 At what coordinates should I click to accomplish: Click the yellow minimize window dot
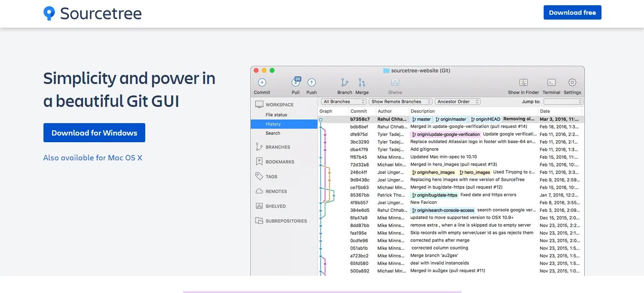point(264,71)
